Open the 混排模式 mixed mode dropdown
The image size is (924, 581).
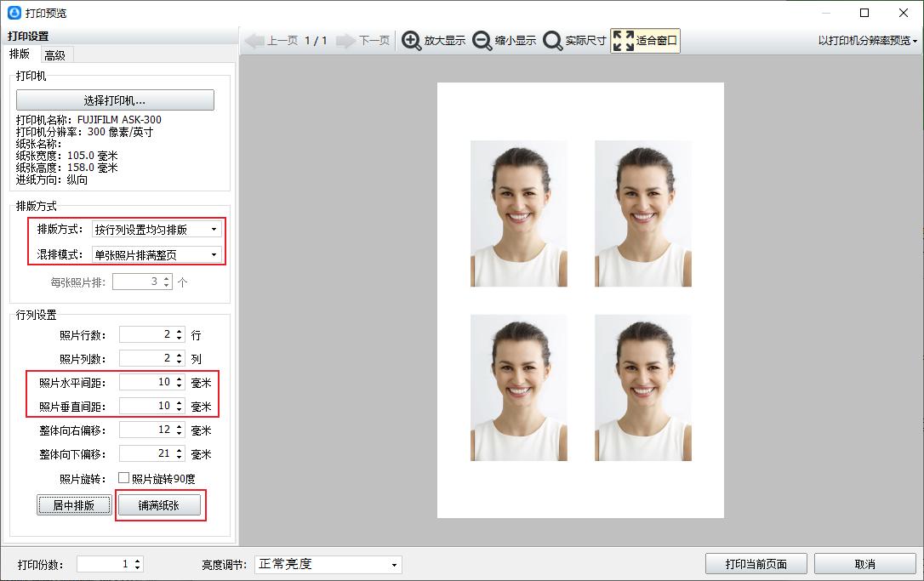click(157, 254)
